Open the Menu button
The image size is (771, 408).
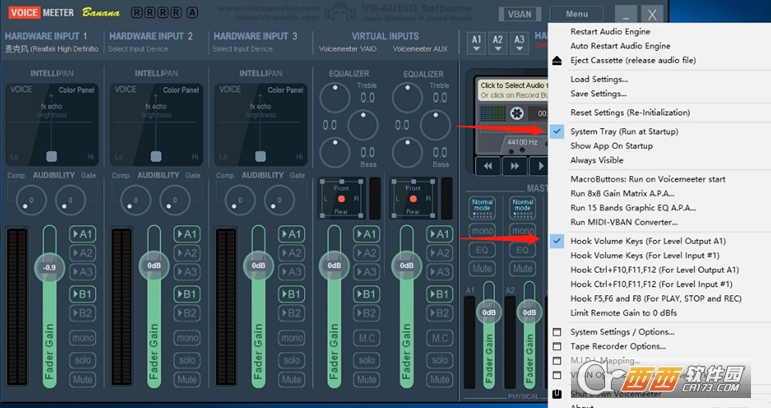tap(577, 14)
